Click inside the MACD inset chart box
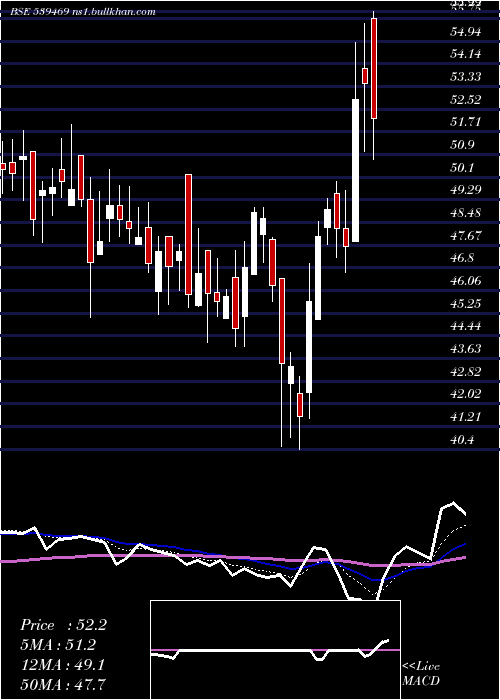This screenshot has width=500, height=700. click(275, 650)
